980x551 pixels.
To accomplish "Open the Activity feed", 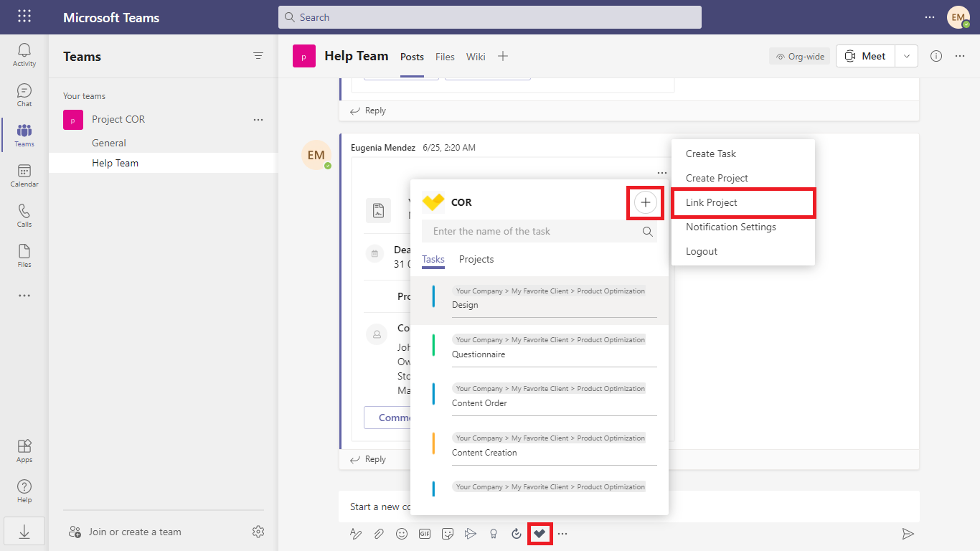I will (x=24, y=55).
